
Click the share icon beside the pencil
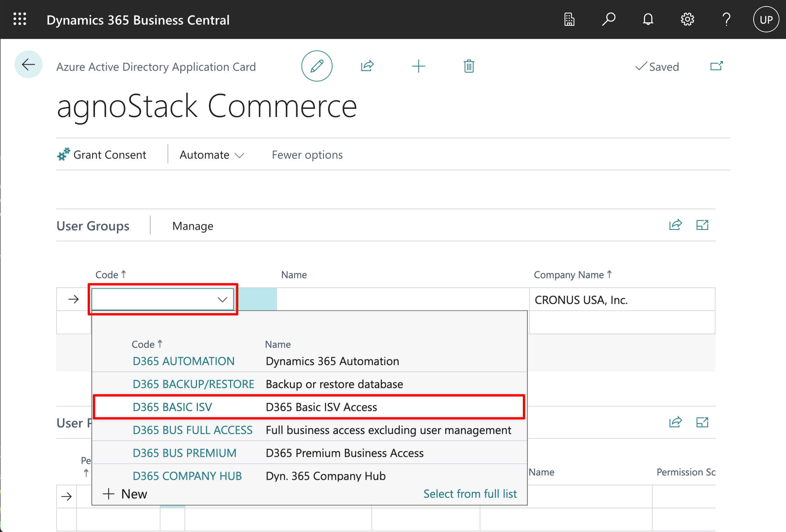click(367, 66)
